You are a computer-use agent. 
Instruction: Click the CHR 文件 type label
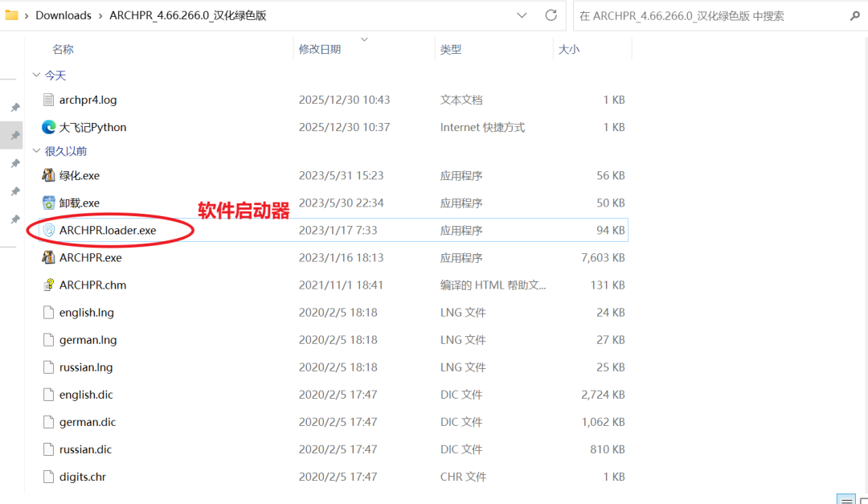coord(464,477)
